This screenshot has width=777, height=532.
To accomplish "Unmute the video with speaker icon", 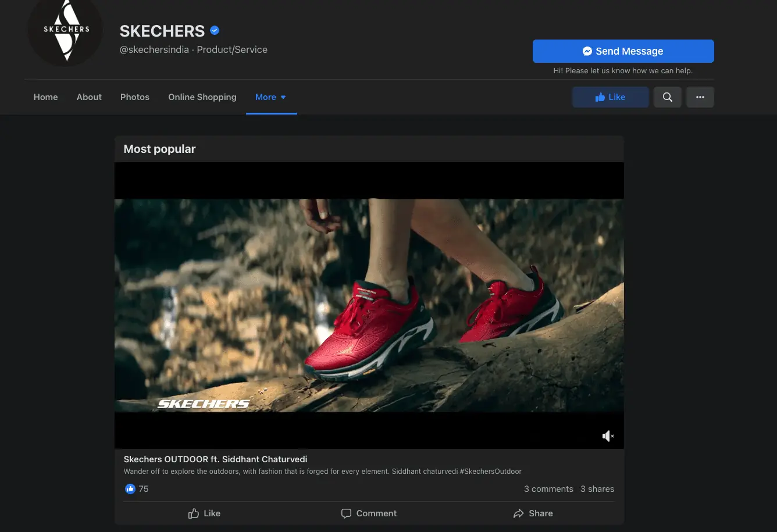I will pos(608,436).
